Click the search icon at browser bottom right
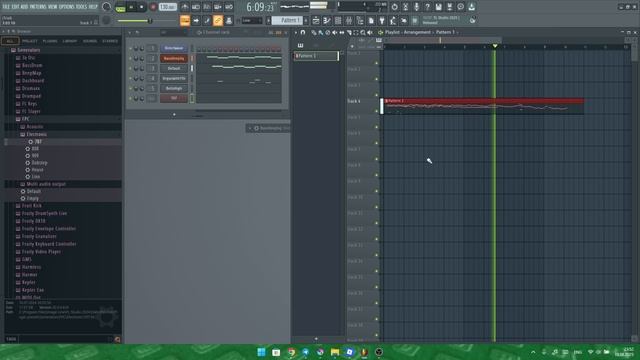This screenshot has width=640, height=360. pyautogui.click(x=118, y=339)
